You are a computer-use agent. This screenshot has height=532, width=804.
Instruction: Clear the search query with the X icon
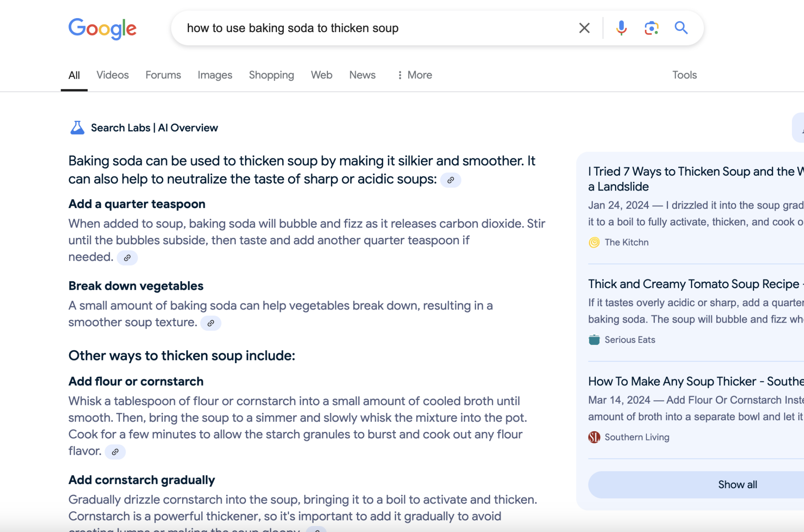584,28
